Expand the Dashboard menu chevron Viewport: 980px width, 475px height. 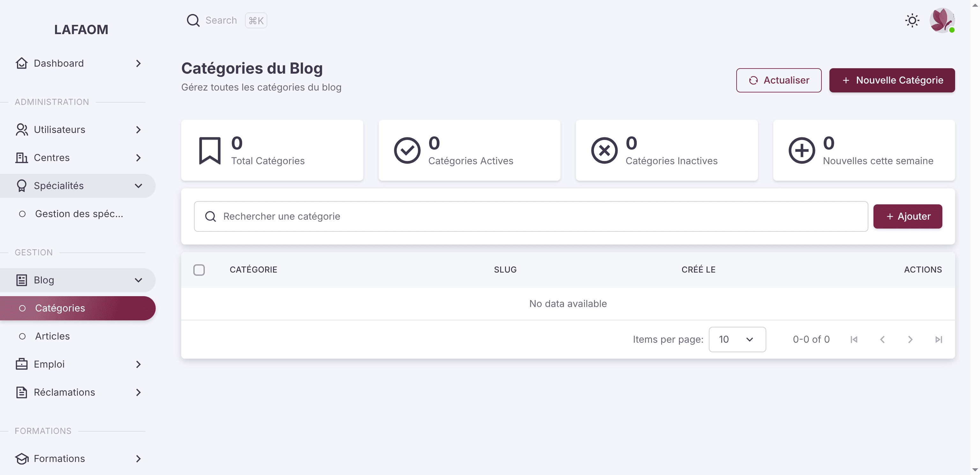[x=138, y=63]
